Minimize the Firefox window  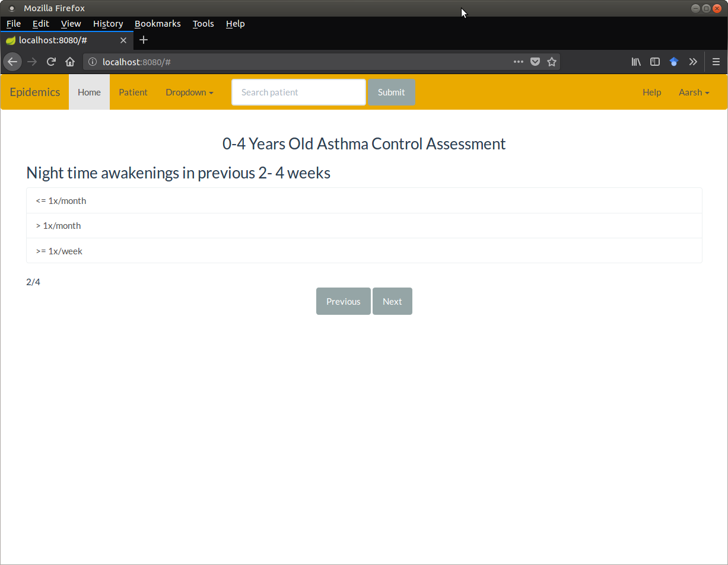[695, 8]
